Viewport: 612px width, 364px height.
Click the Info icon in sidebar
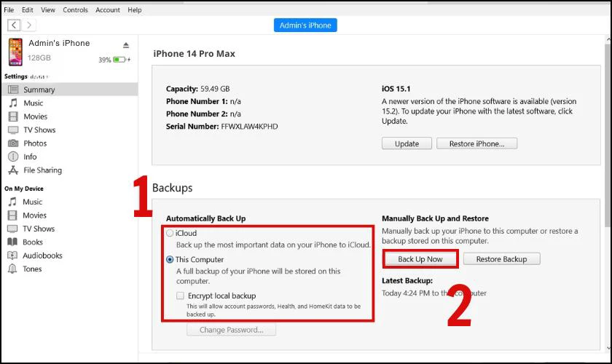(x=13, y=157)
